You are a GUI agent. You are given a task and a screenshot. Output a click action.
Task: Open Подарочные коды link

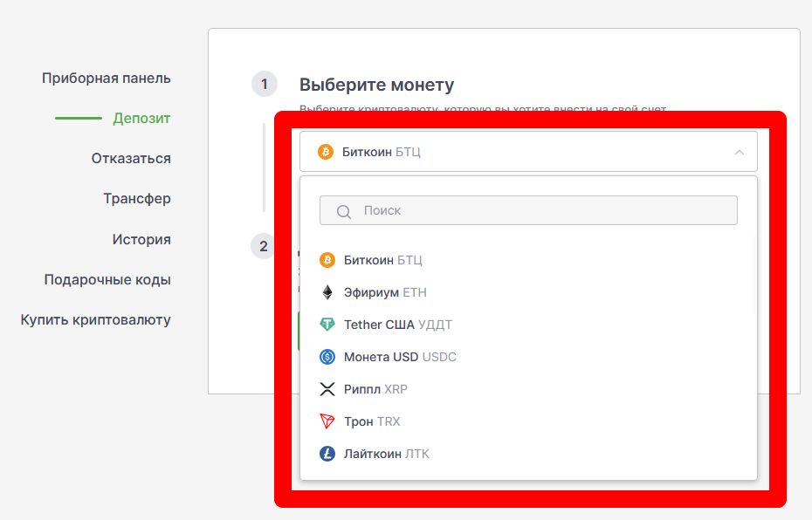tap(107, 280)
